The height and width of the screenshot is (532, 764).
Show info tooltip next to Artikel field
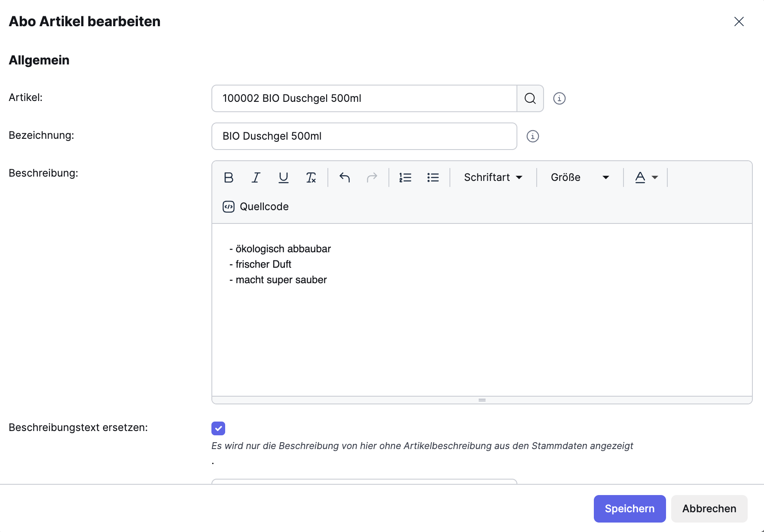[x=559, y=98]
